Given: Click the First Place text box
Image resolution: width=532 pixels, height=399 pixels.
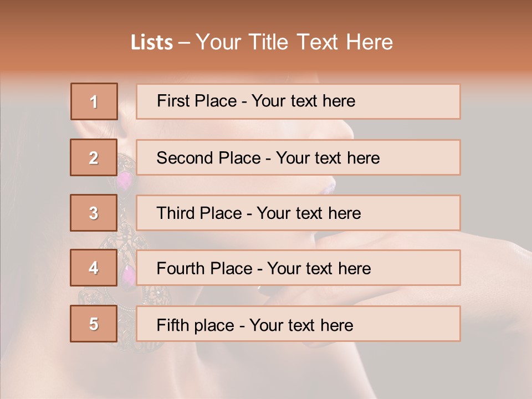Looking at the screenshot, I should click(x=298, y=101).
